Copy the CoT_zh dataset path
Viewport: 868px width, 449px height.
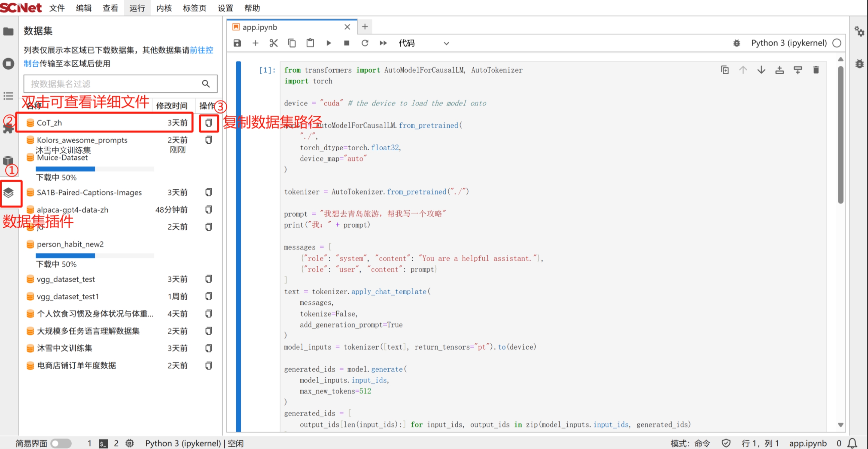(209, 123)
